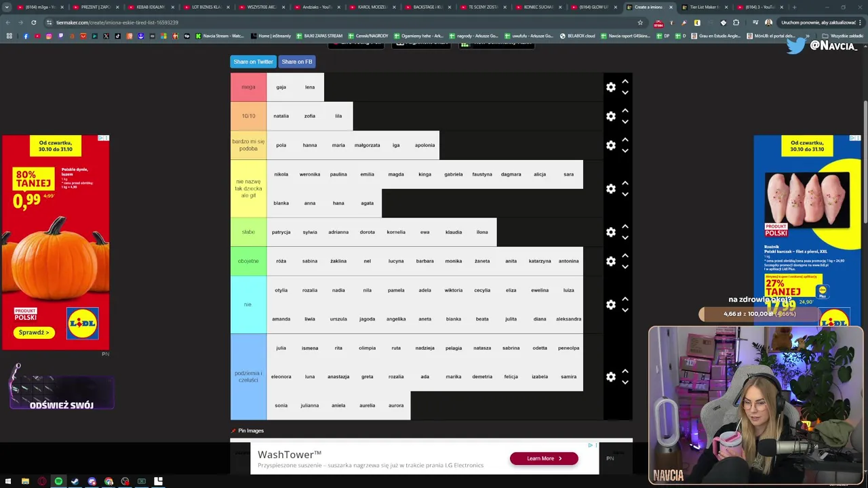Select the 'ilona' name tile
868x488 pixels.
click(x=482, y=232)
